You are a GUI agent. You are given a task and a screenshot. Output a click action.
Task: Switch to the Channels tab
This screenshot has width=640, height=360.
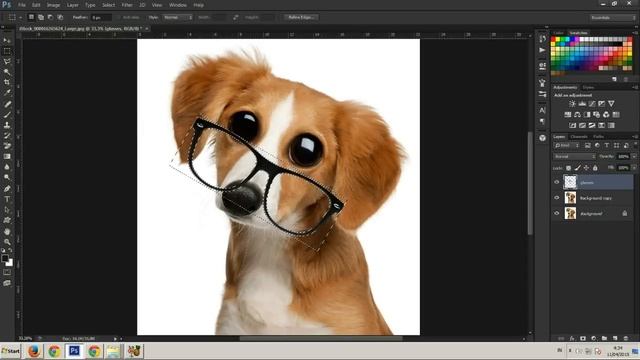click(x=579, y=137)
